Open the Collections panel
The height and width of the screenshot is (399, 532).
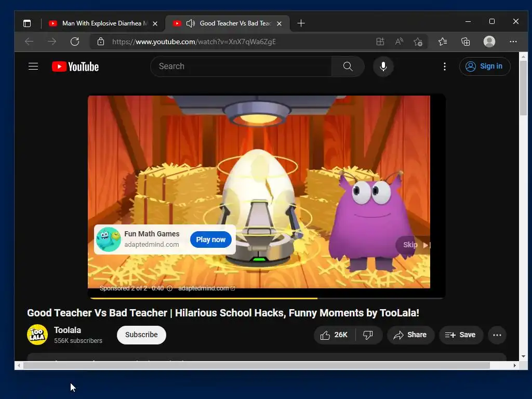coord(465,42)
